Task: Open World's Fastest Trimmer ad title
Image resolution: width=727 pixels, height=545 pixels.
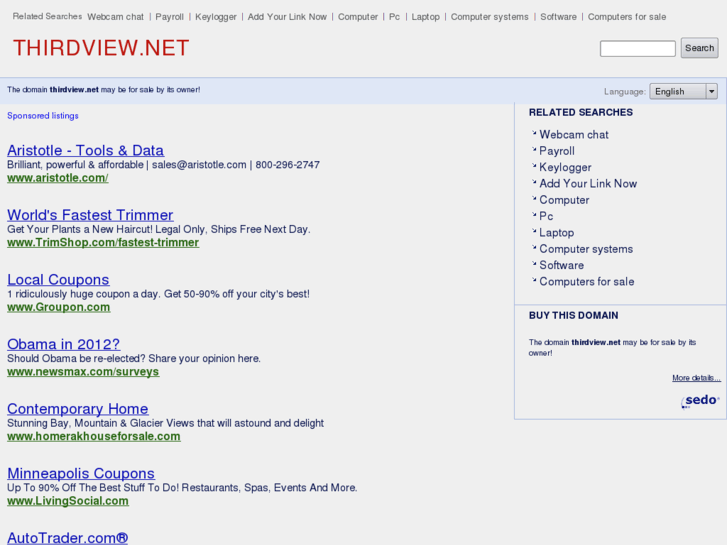Action: (90, 215)
